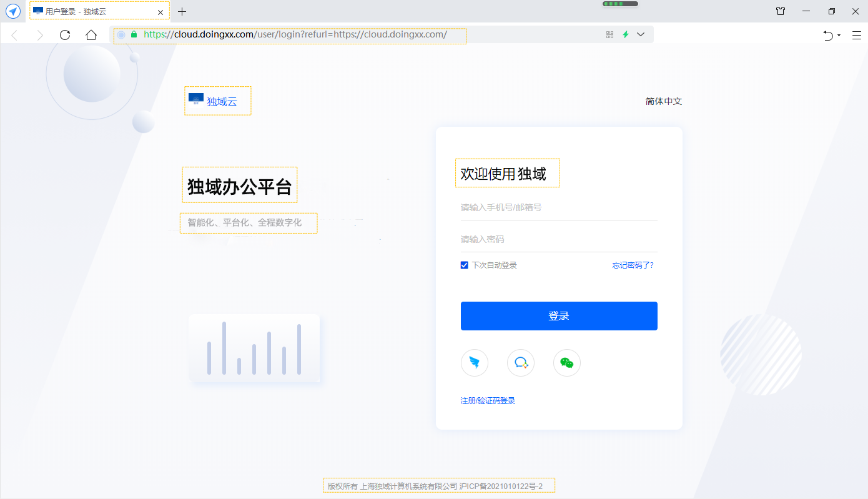Image resolution: width=868 pixels, height=499 pixels.
Task: Open the 简体中文 language selector
Action: 663,101
